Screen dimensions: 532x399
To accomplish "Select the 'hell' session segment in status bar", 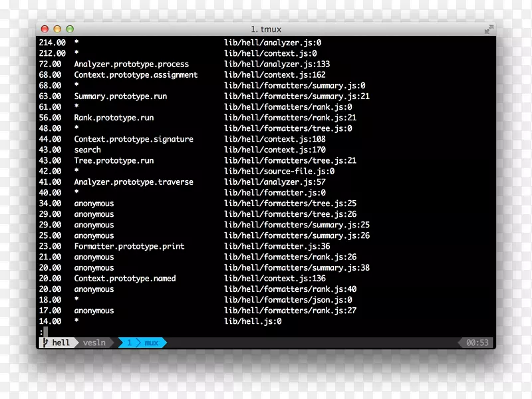I will point(61,342).
